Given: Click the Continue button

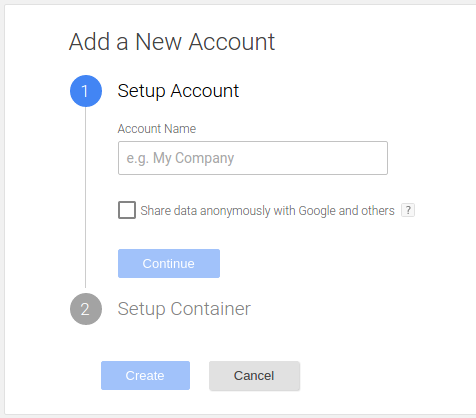Looking at the screenshot, I should (x=169, y=263).
